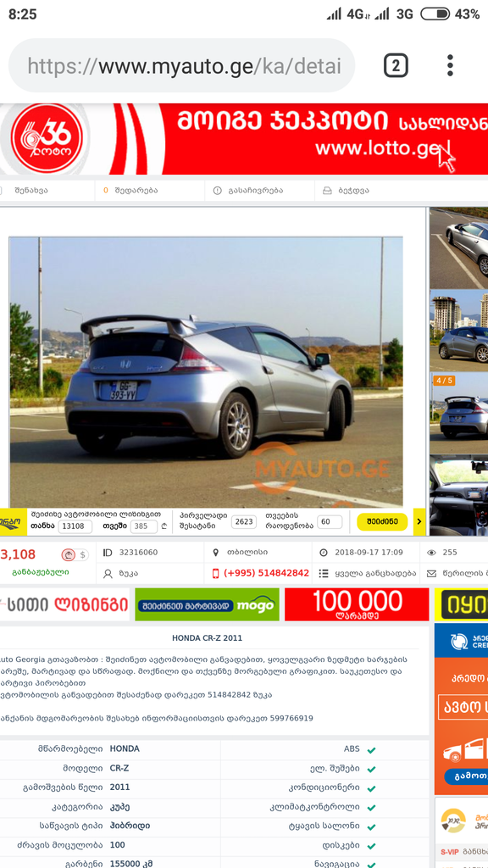Tap the URL address bar

click(181, 66)
